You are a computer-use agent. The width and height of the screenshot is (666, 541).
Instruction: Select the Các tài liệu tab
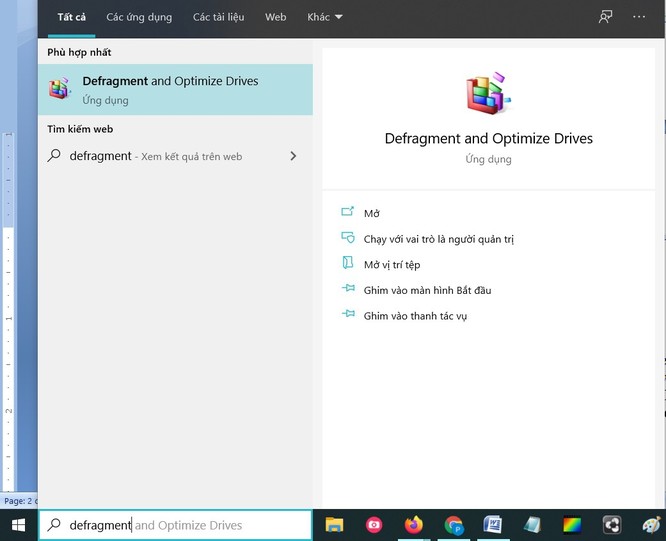coord(218,17)
